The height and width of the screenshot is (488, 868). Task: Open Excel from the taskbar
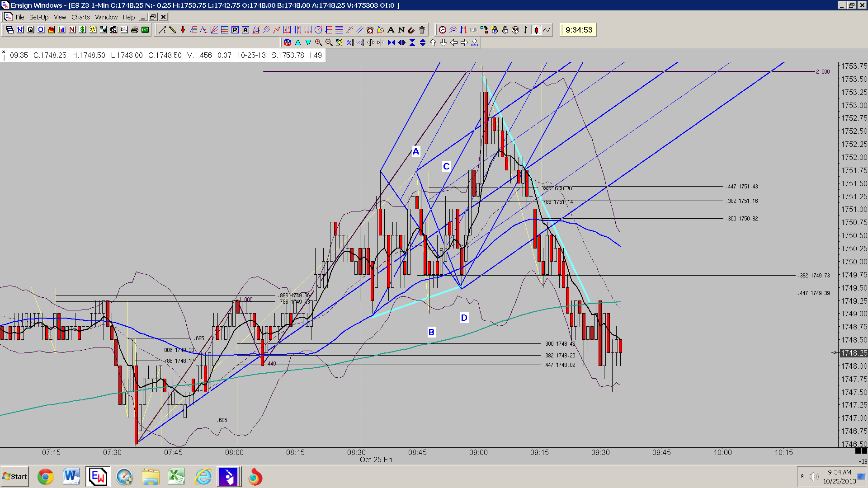(x=176, y=477)
